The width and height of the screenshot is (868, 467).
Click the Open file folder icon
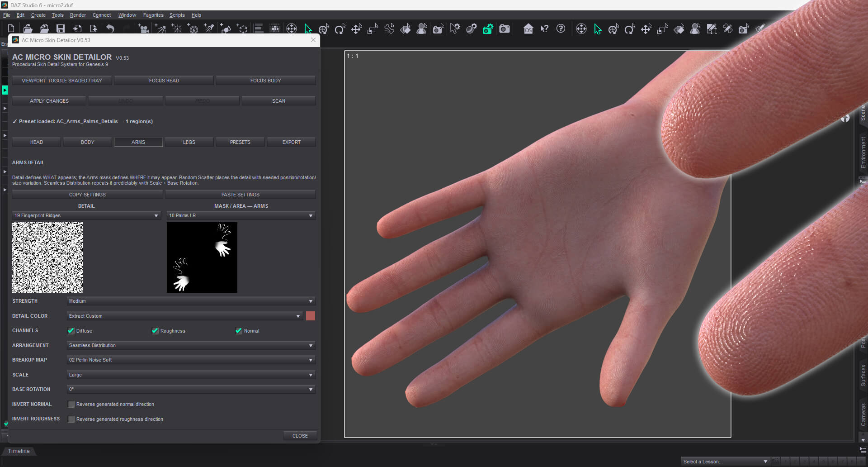point(28,29)
